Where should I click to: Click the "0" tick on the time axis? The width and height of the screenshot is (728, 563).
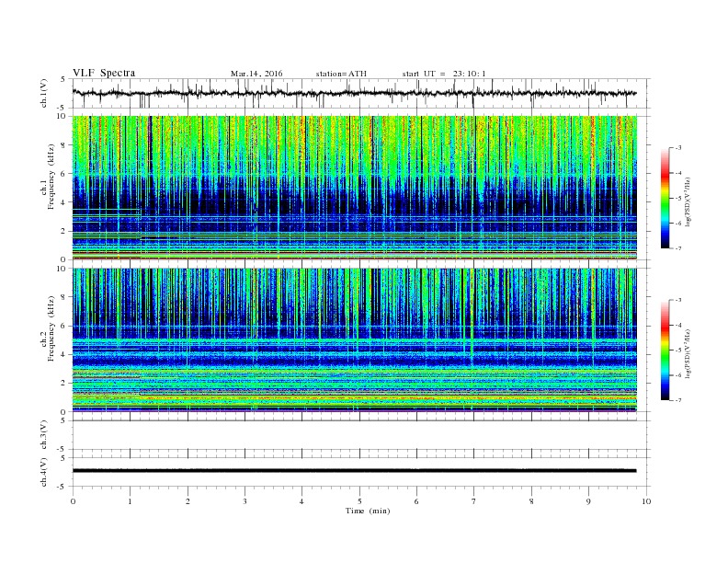(73, 501)
